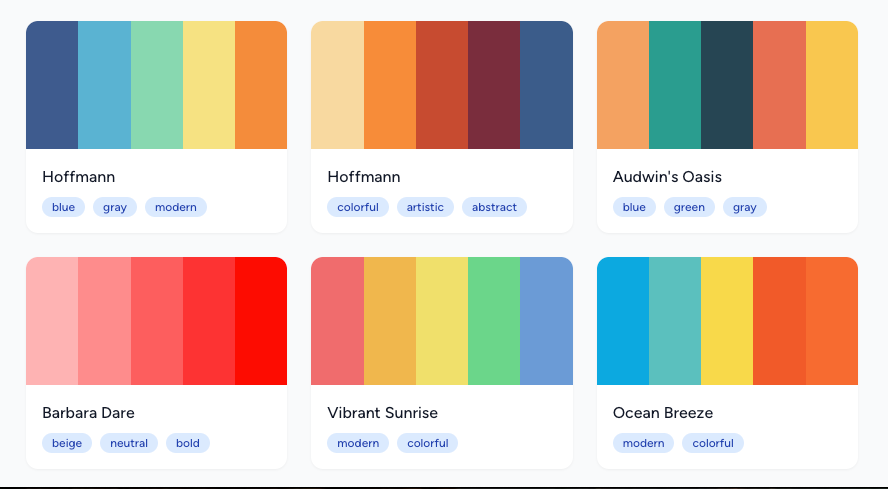Open 'Hoffmann' title above the artistic tag
This screenshot has width=888, height=489.
pos(364,177)
